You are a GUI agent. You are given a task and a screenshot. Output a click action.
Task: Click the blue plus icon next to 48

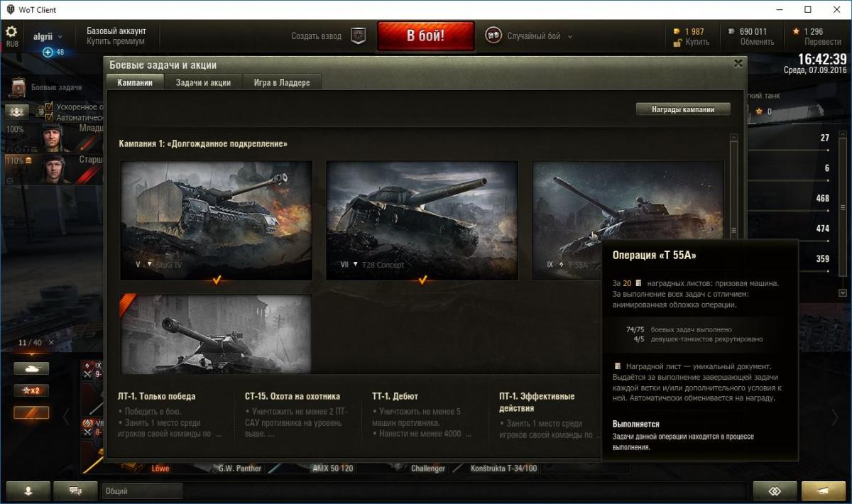(48, 52)
